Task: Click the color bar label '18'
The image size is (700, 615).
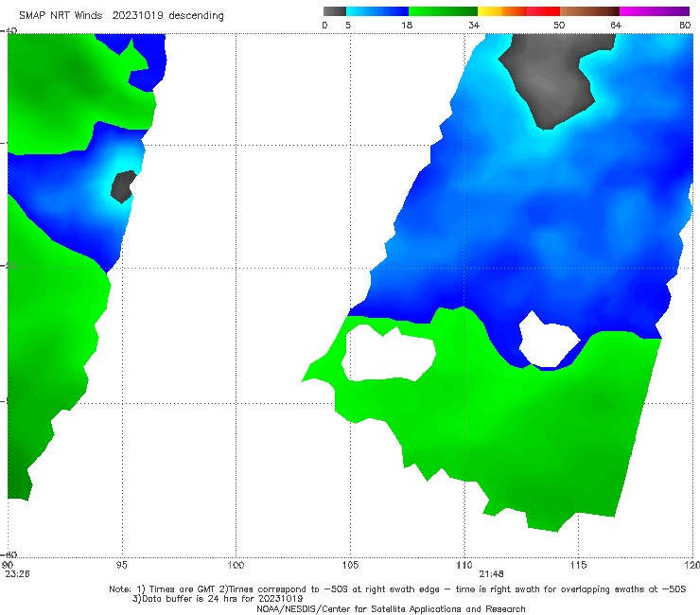Action: [407, 25]
